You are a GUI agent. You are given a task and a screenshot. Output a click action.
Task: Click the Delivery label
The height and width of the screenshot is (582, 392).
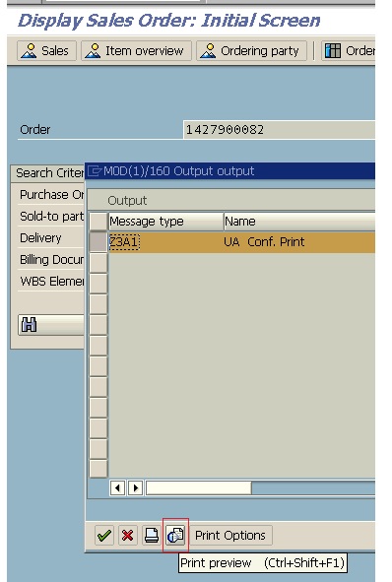click(x=40, y=238)
